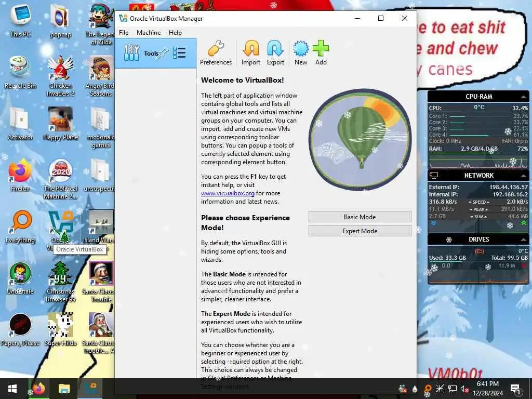Select the Recycle Bin icon
532x399 pixels.
[x=20, y=72]
